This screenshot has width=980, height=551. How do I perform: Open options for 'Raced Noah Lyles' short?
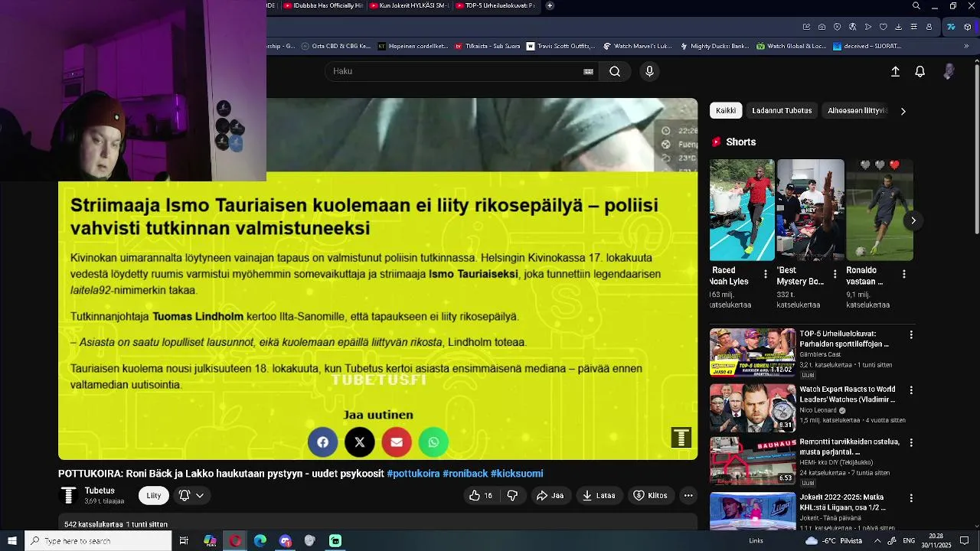tap(766, 274)
